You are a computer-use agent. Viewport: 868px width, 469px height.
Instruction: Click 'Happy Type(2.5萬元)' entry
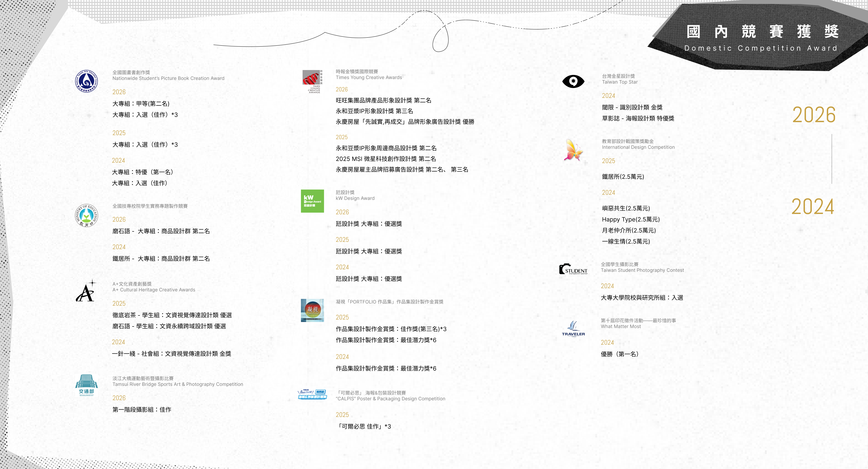631,220
